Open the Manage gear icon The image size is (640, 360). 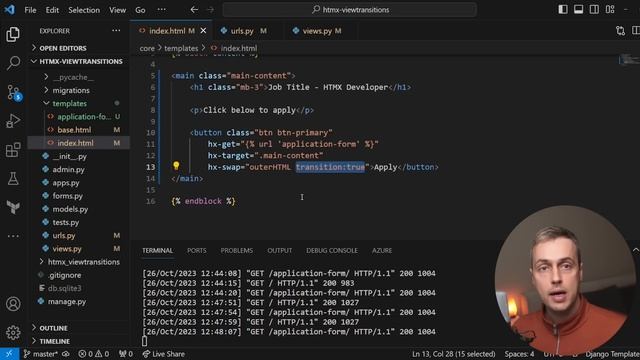[x=13, y=333]
